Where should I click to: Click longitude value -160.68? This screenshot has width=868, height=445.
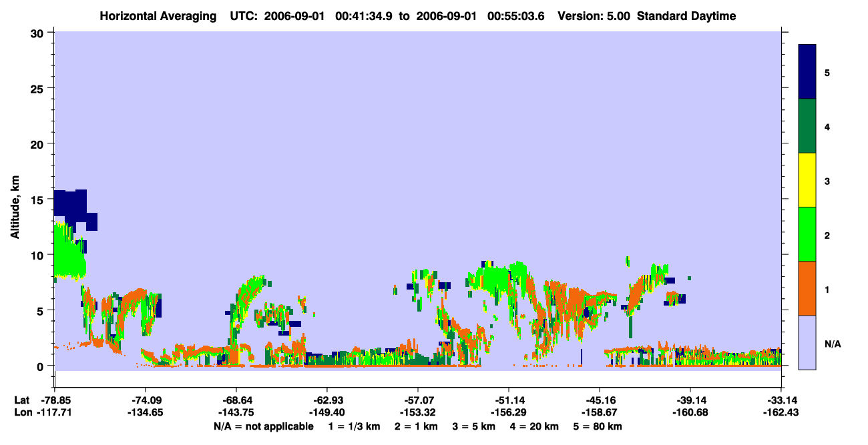pyautogui.click(x=690, y=412)
